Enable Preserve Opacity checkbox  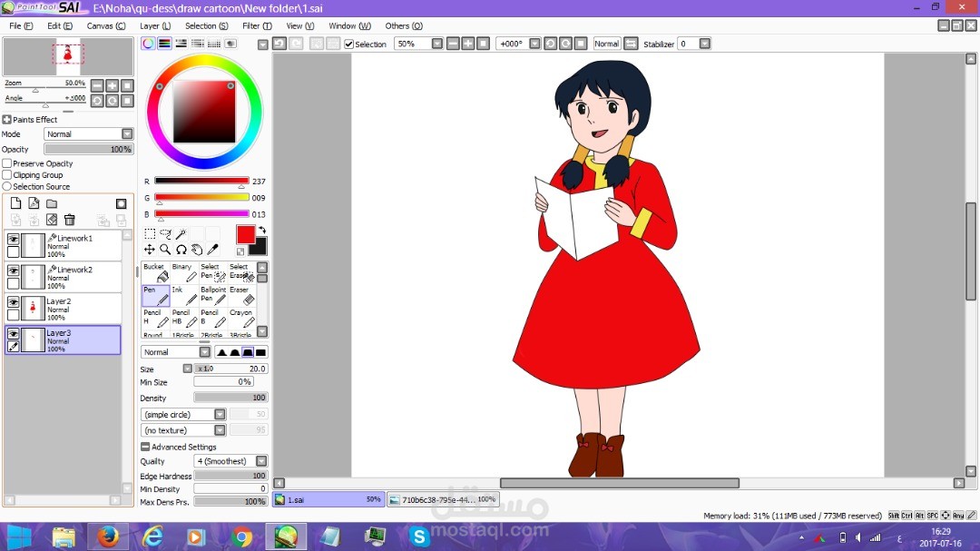coord(7,163)
